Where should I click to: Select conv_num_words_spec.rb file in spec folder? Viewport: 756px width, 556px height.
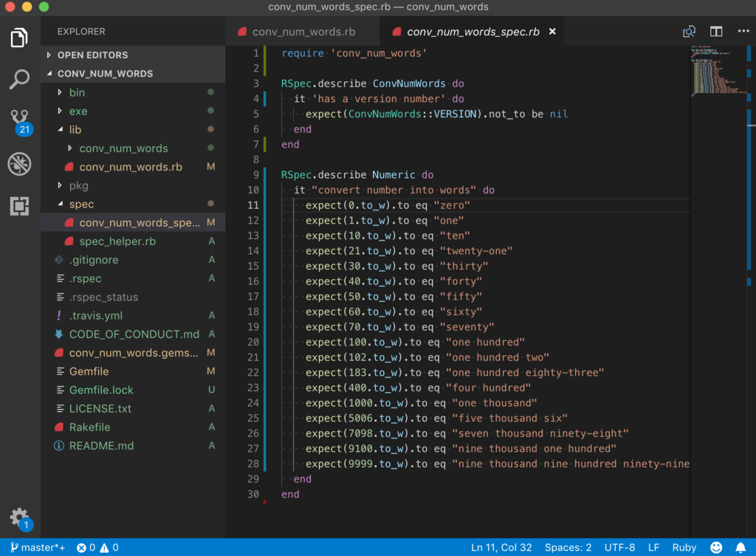[133, 222]
